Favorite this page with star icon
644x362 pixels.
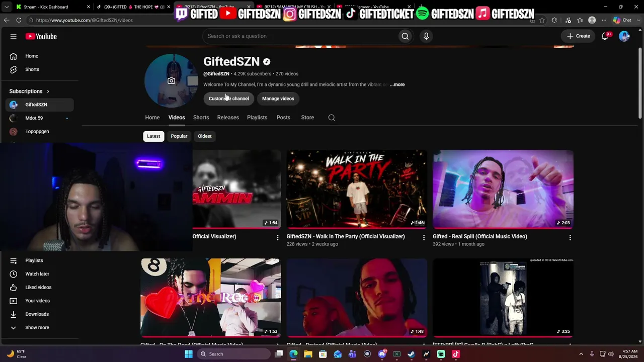point(542,20)
